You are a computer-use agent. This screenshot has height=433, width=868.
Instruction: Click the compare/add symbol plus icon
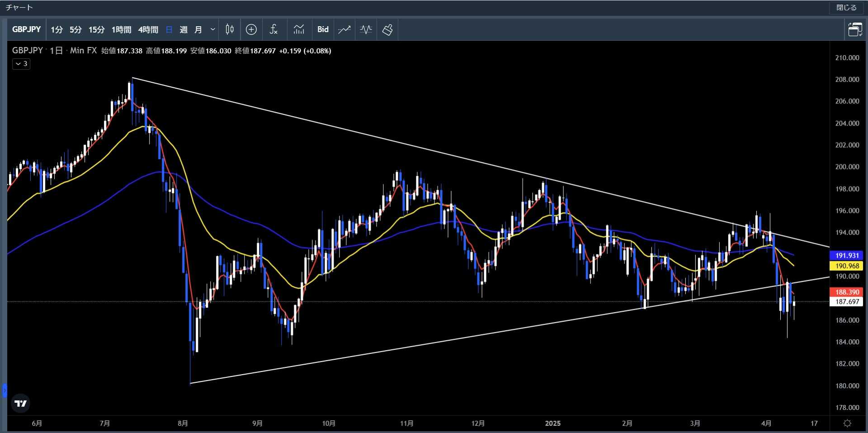click(x=251, y=29)
